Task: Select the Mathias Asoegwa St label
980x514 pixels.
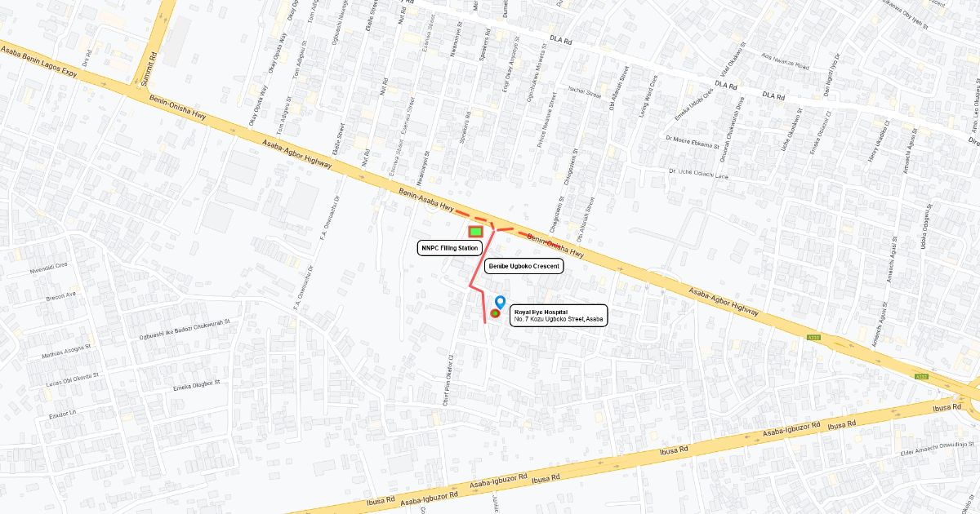Action: coord(66,351)
